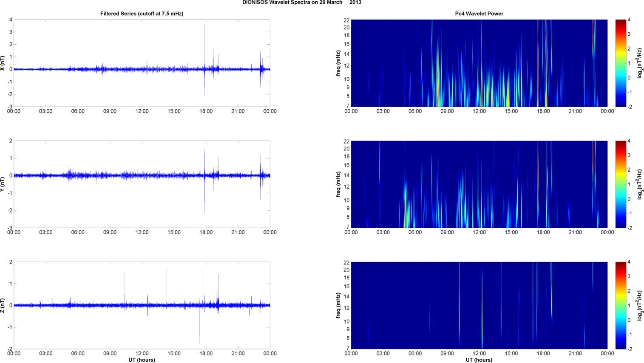Screen dimensions: 644x363
Task: Click the Y (nT) axis label
Action: click(x=3, y=184)
